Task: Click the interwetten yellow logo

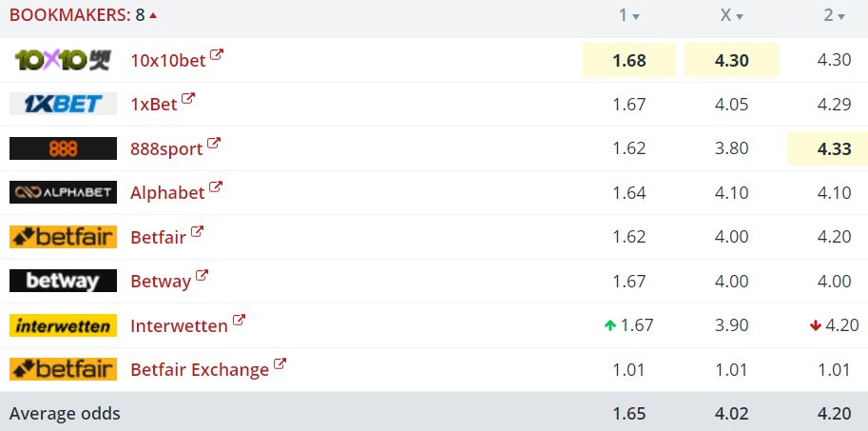Action: click(x=63, y=325)
